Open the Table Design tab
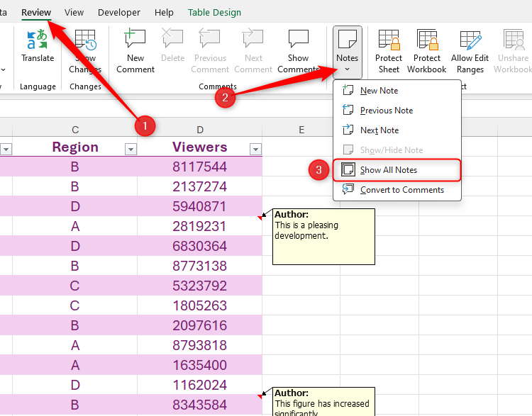The image size is (532, 416). click(214, 13)
